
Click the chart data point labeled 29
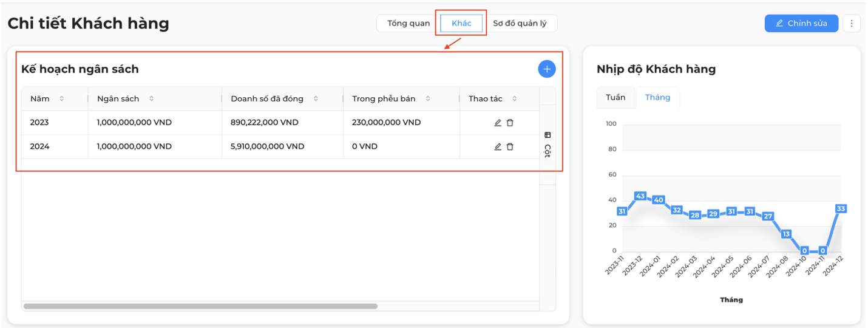pyautogui.click(x=713, y=214)
